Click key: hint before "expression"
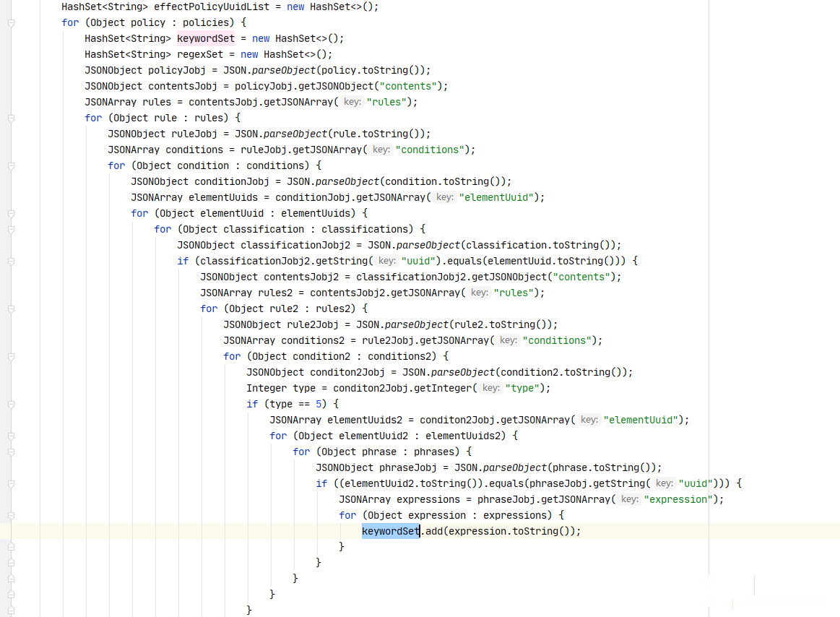840x617 pixels. 630,500
